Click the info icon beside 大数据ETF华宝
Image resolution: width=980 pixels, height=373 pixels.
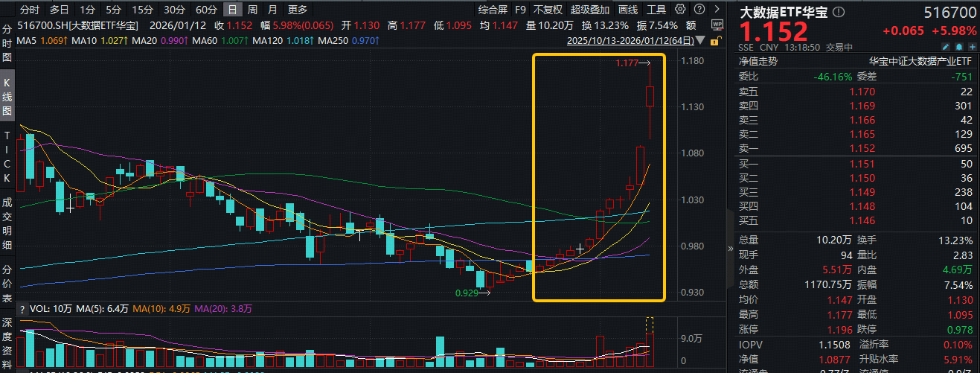tap(839, 13)
